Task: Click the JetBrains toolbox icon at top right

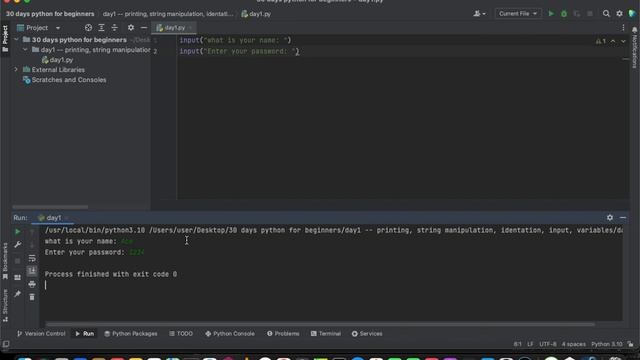Action: [x=632, y=13]
